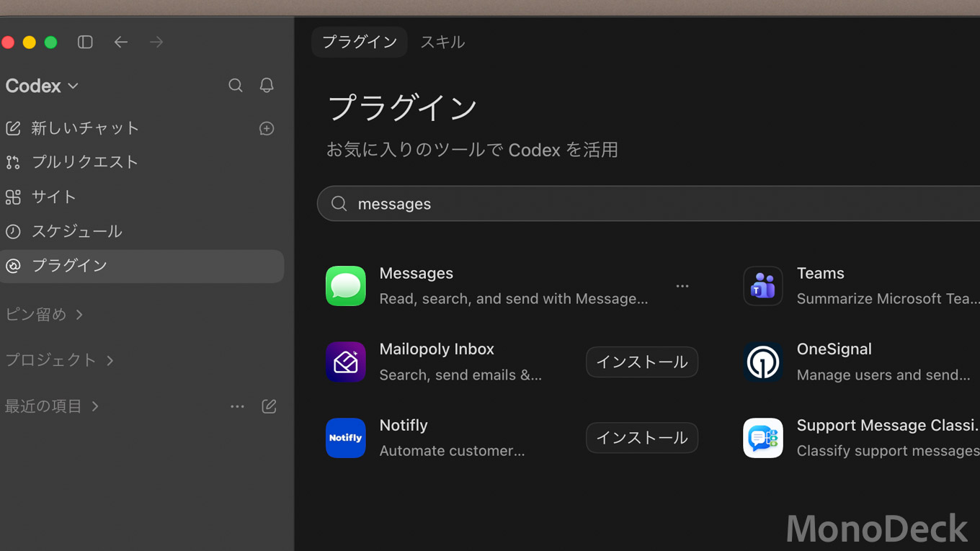This screenshot has height=551, width=980.
Task: Install the Notifly plugin
Action: tap(642, 438)
